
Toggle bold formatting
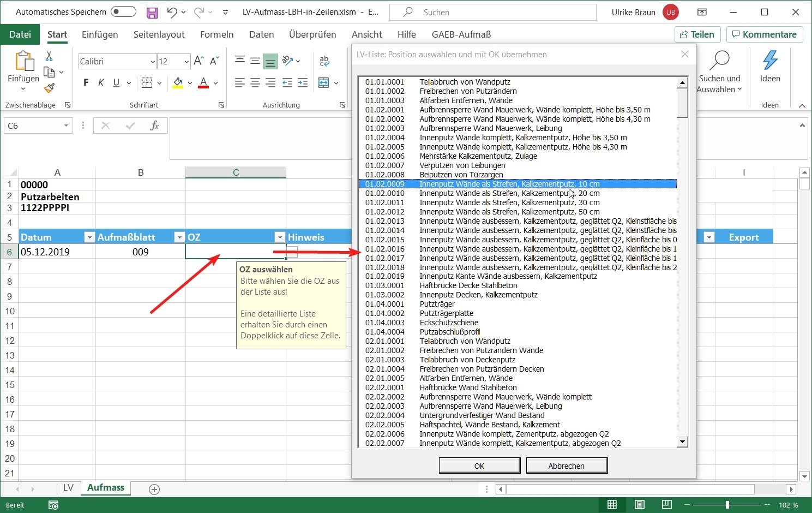pos(85,82)
